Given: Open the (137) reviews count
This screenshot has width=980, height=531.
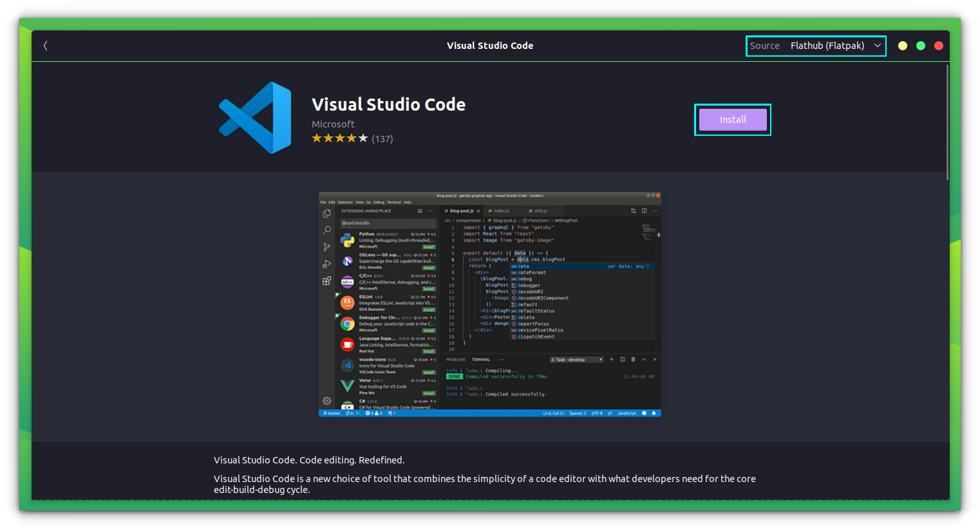Looking at the screenshot, I should tap(382, 139).
